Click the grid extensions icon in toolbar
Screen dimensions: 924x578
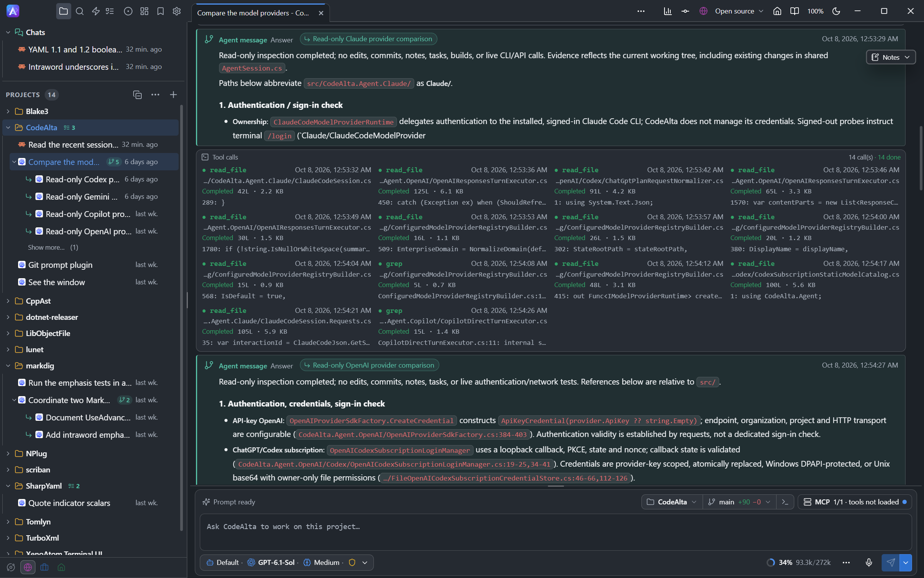(144, 11)
